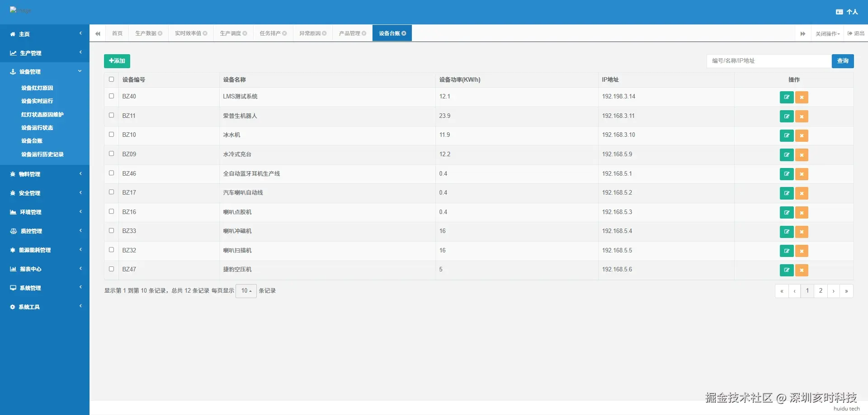The image size is (868, 415).
Task: Open the 关闭操作 dropdown
Action: point(827,34)
